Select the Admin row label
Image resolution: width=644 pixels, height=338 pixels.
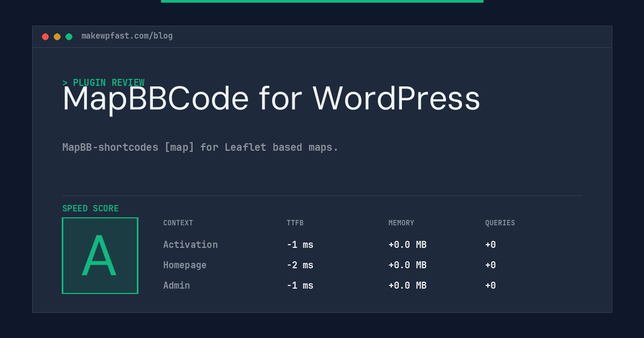(x=177, y=285)
